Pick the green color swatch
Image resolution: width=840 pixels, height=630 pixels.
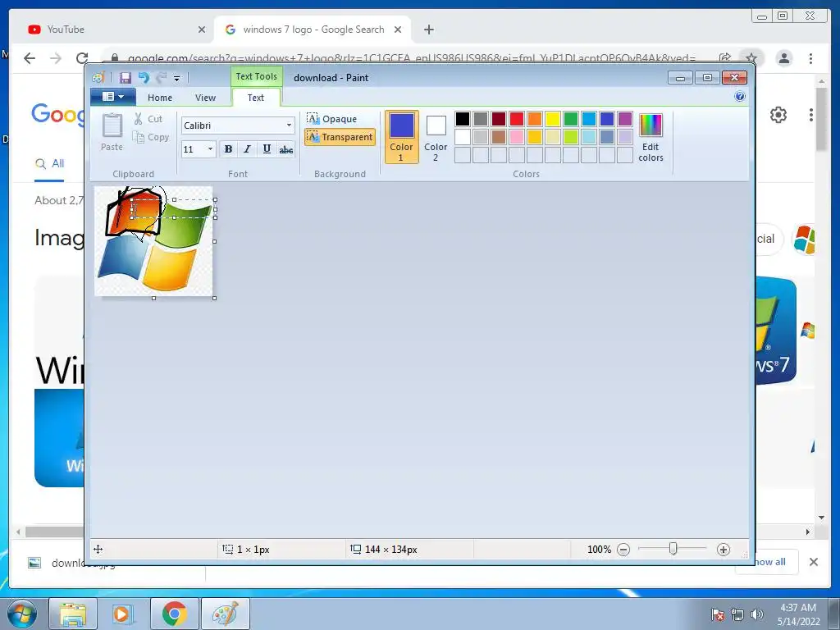pyautogui.click(x=571, y=118)
